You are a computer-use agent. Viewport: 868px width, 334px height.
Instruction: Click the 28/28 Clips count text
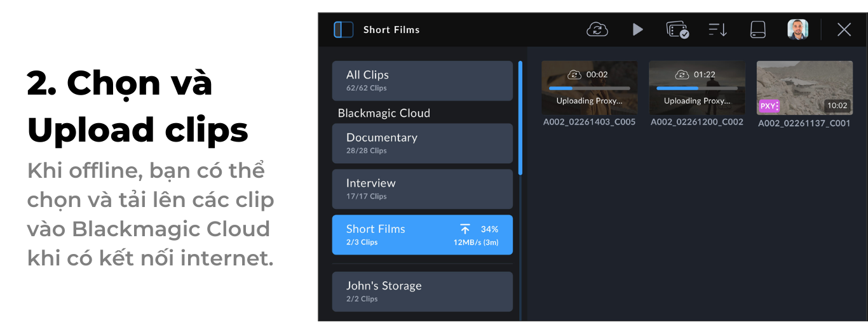pyautogui.click(x=367, y=151)
